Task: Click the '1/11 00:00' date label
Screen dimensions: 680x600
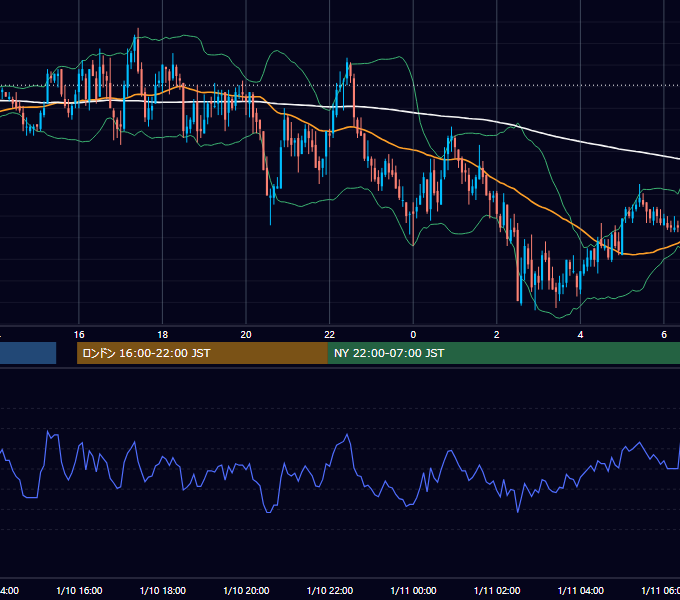Action: pyautogui.click(x=413, y=591)
